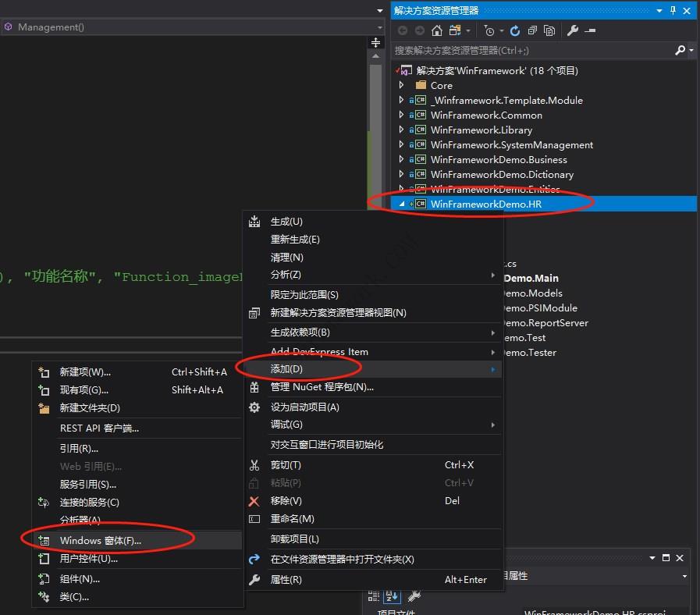Viewport: 700px width, 615px height.
Task: Select the WinFramework.Library project
Action: [x=481, y=130]
